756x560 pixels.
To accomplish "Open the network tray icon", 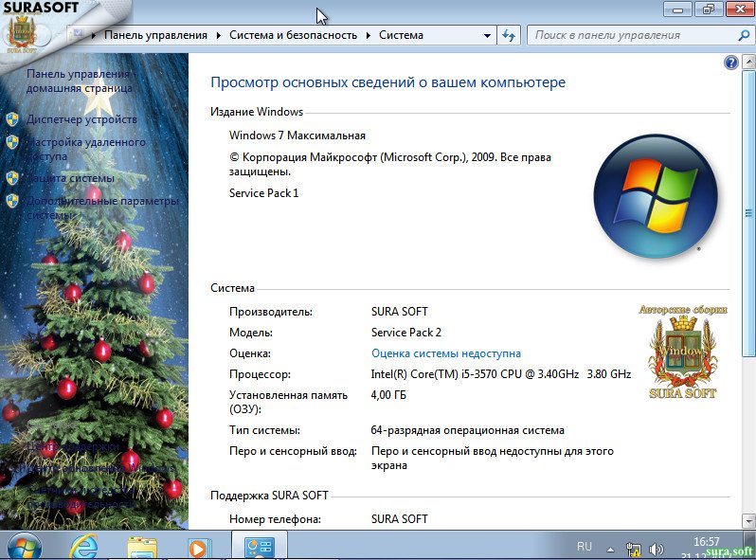I will coord(633,549).
